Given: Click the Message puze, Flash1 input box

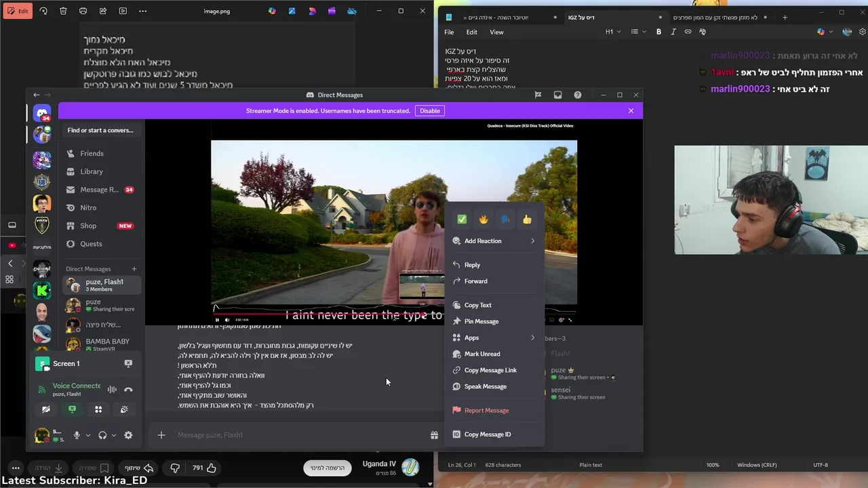Looking at the screenshot, I should (298, 435).
